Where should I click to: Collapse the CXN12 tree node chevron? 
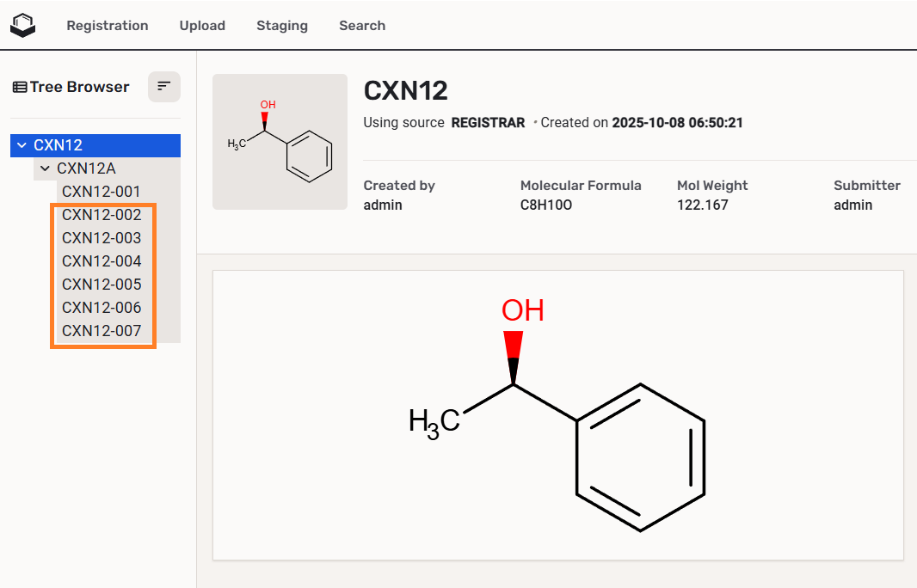22,145
